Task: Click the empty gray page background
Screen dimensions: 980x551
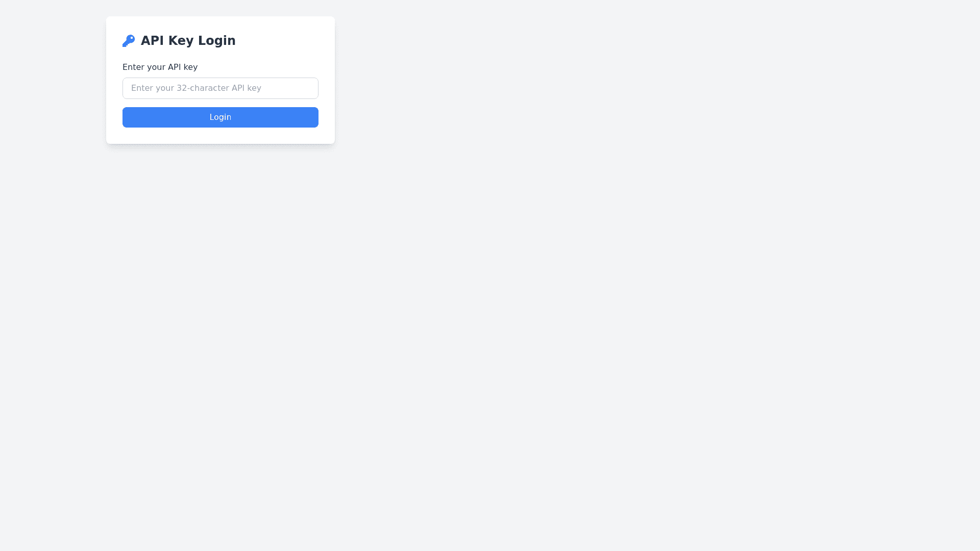Action: click(612, 306)
